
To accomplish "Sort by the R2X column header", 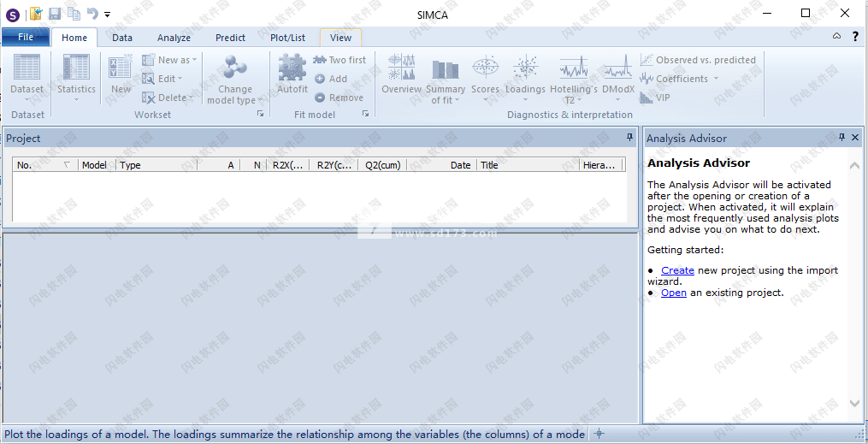I will 288,165.
